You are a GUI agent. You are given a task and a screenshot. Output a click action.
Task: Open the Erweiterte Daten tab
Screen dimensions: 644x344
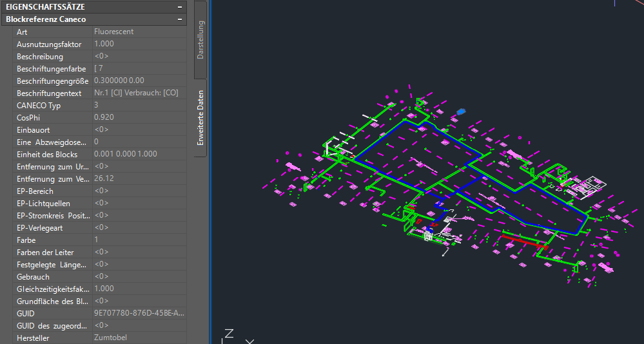[200, 118]
